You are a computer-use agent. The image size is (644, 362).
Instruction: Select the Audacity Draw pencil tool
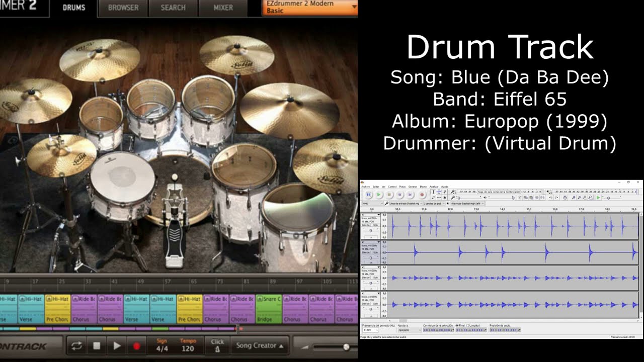point(445,192)
